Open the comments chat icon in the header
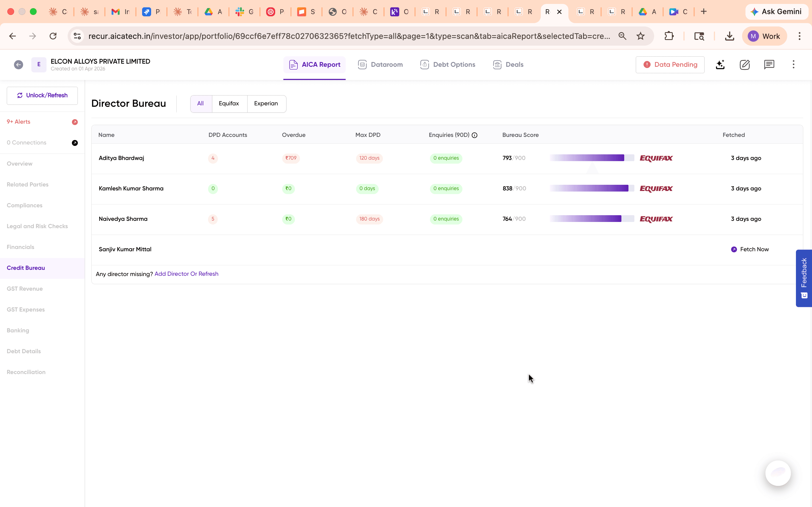Viewport: 812px width, 507px height. [769, 65]
